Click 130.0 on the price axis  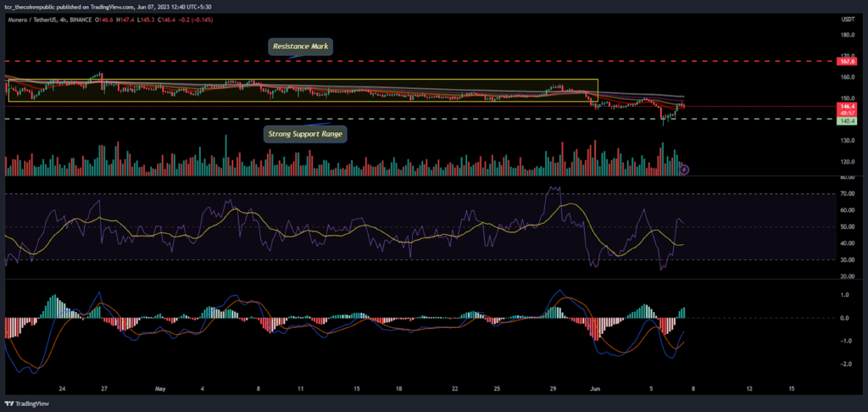click(848, 141)
